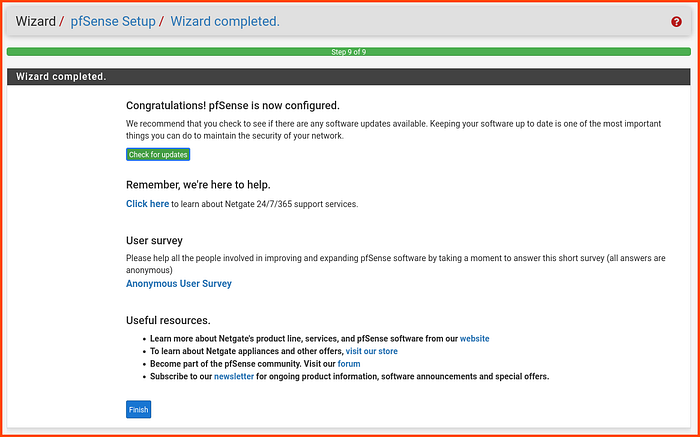Open the 'newsletter' subscription link
Image resolution: width=700 pixels, height=437 pixels.
click(234, 376)
